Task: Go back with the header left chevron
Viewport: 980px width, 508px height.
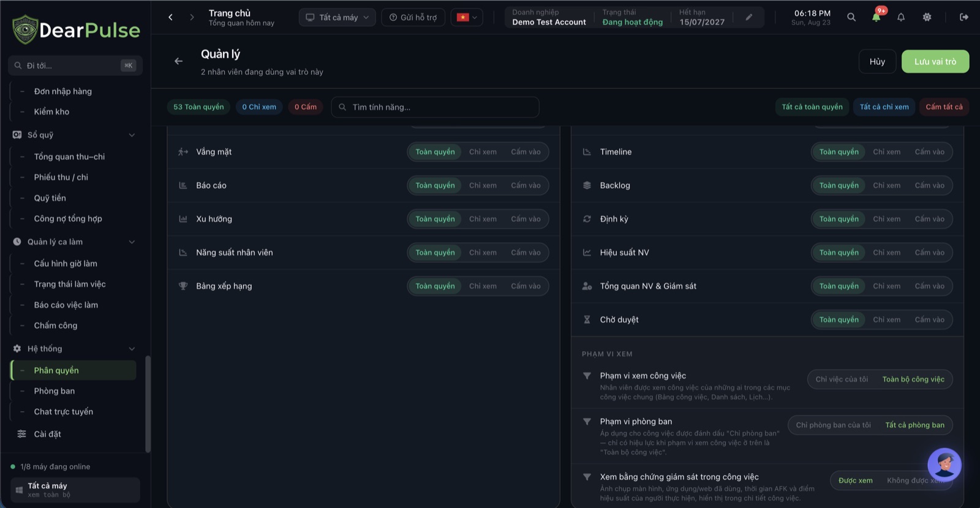Action: click(170, 17)
